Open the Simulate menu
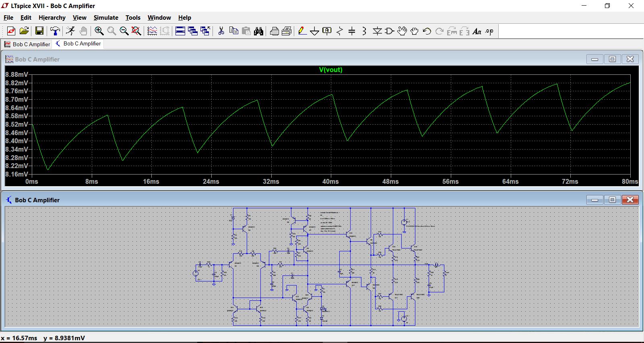Image resolution: width=644 pixels, height=343 pixels. coord(106,18)
